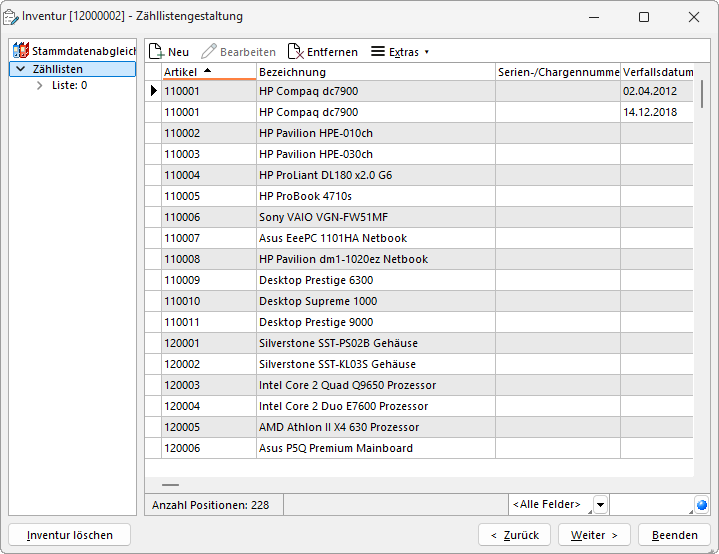Image resolution: width=719 pixels, height=554 pixels.
Task: Open the Extras dropdown arrow
Action: (x=426, y=52)
